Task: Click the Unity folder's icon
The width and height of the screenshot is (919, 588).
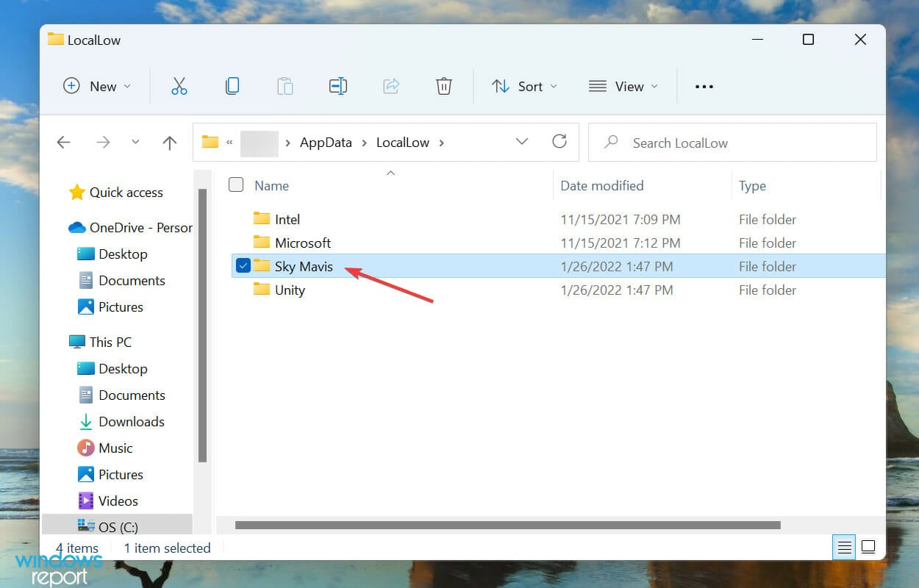Action: 262,290
